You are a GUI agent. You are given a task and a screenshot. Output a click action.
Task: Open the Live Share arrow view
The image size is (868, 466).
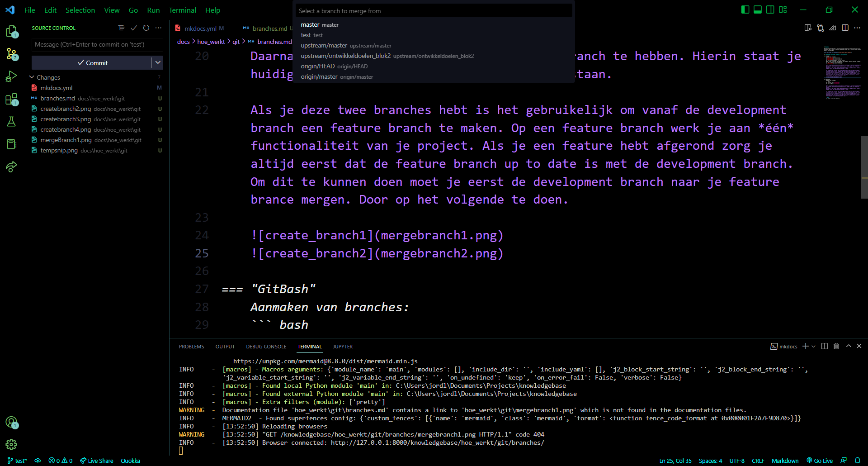[x=11, y=167]
